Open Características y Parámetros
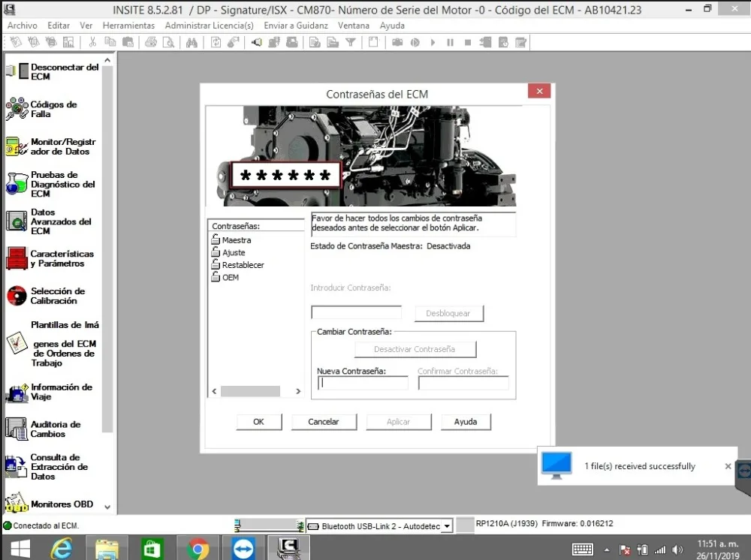 pos(50,258)
